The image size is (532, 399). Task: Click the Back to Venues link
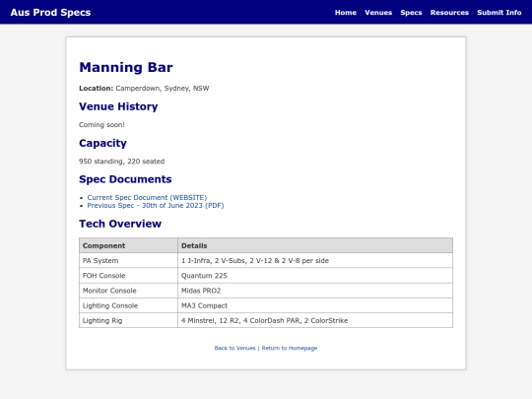click(x=234, y=348)
